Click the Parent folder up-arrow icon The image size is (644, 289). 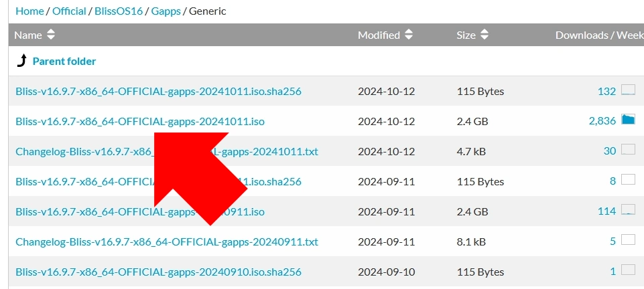(21, 62)
